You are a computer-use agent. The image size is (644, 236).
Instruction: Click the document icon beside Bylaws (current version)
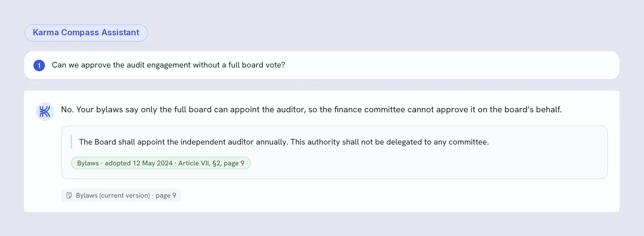(x=69, y=195)
